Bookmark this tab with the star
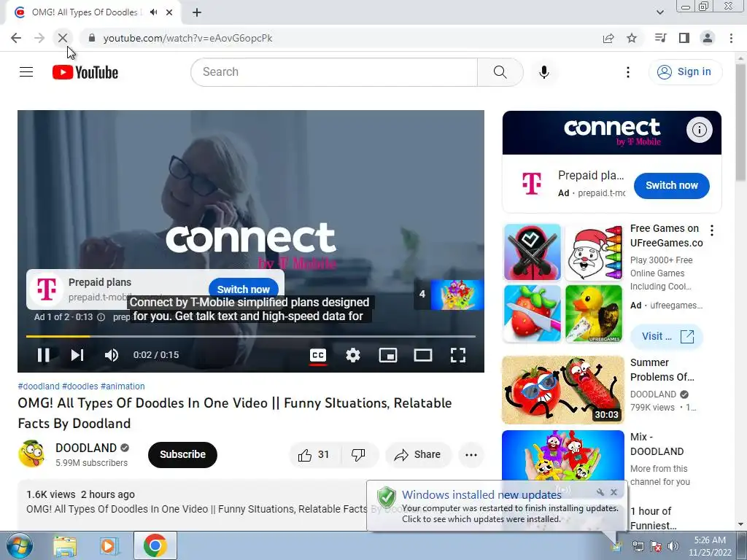Viewport: 747px width, 560px height. click(x=632, y=38)
